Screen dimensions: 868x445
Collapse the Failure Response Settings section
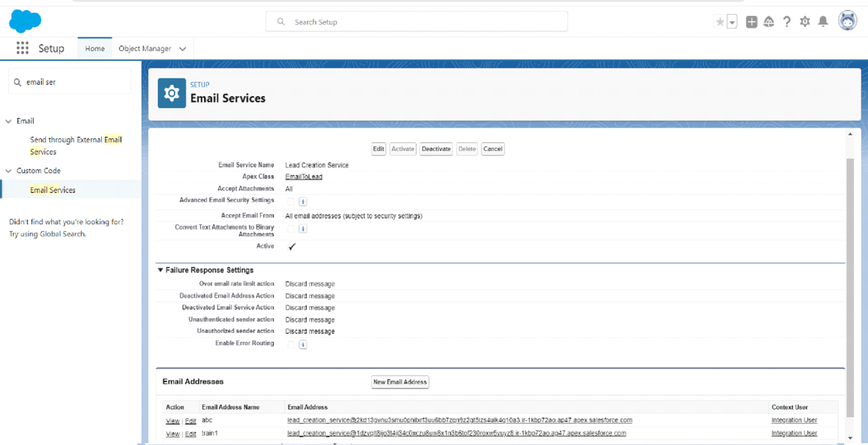coord(160,270)
